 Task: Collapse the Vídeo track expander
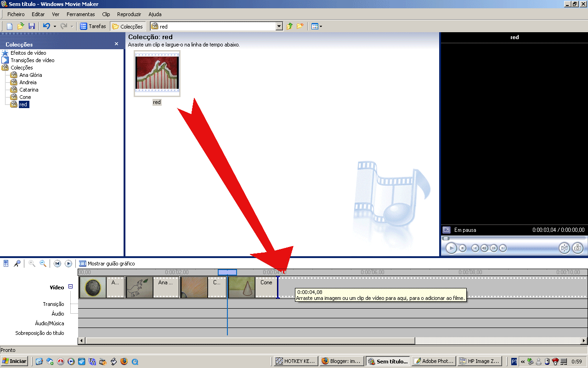[x=71, y=287]
